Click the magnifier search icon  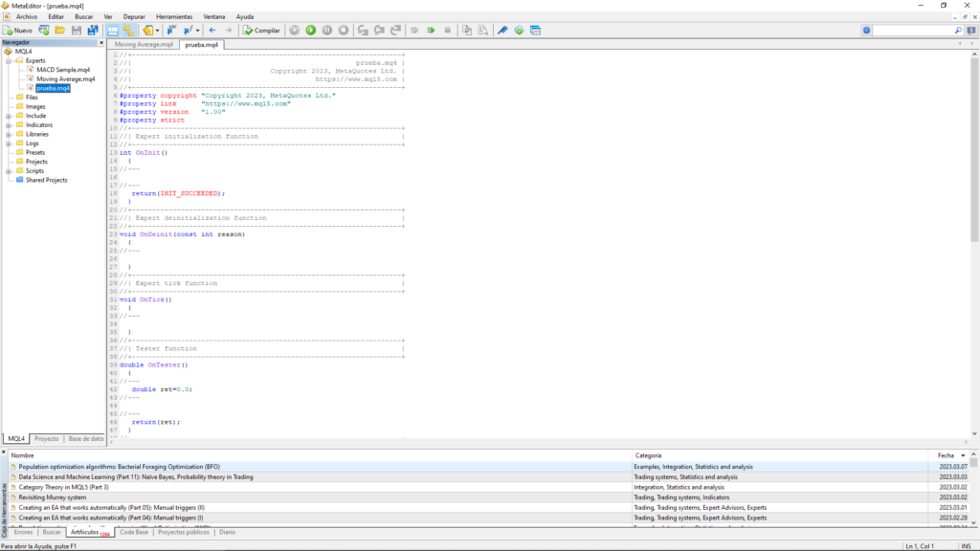958,30
